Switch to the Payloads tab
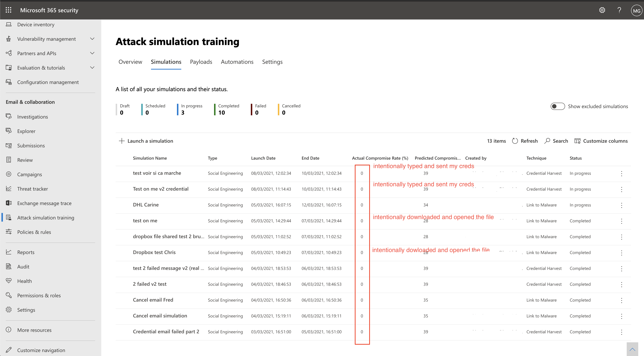644x356 pixels. (x=201, y=62)
